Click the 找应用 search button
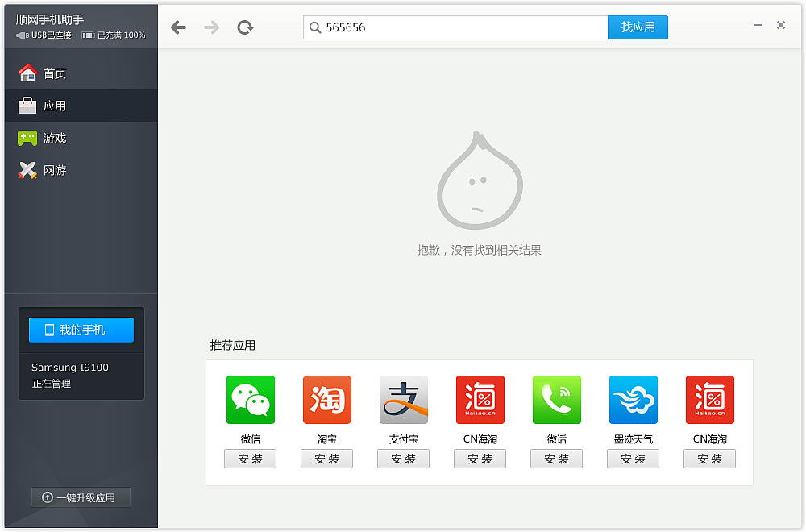This screenshot has height=532, width=806. pyautogui.click(x=638, y=27)
